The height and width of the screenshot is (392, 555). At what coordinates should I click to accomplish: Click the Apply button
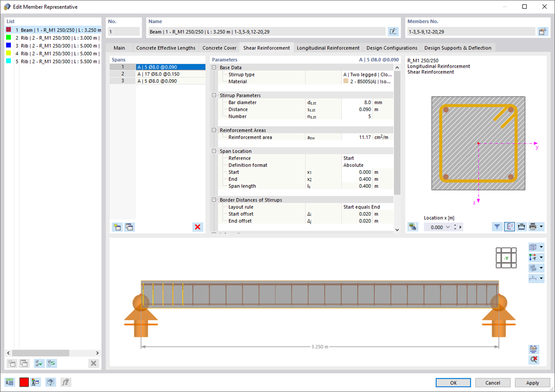click(x=532, y=382)
